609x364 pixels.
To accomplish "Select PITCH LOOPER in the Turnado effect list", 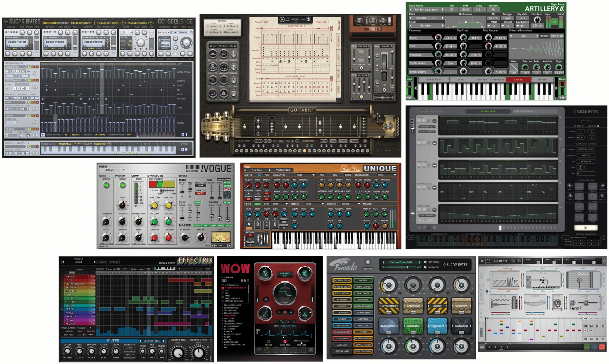I will pyautogui.click(x=363, y=287).
